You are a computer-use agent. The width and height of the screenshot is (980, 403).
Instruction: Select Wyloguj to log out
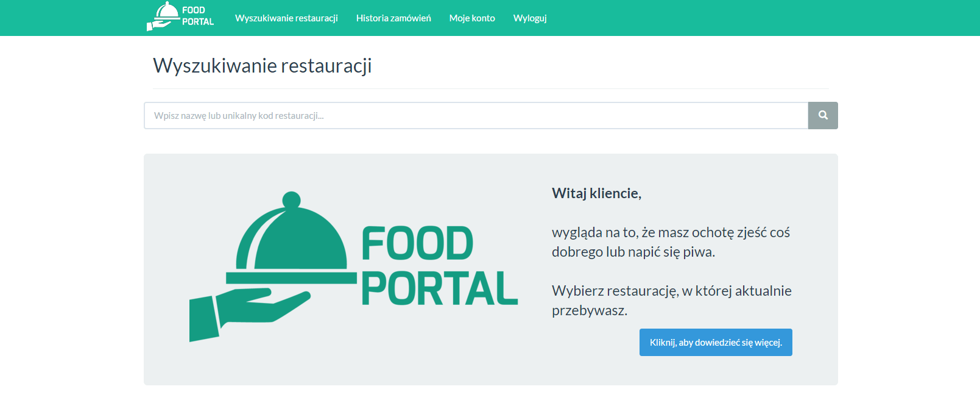(530, 18)
